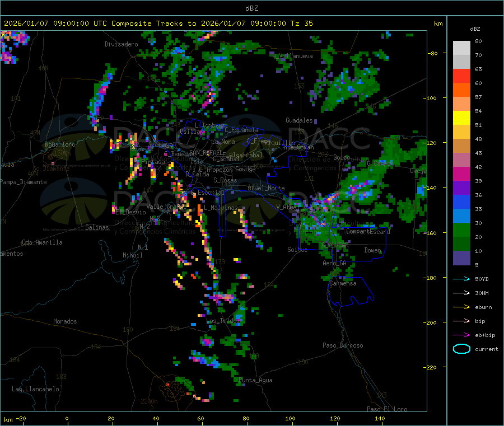Click the Lag.Llancanelo map label
504x426 pixels.
click(x=35, y=389)
